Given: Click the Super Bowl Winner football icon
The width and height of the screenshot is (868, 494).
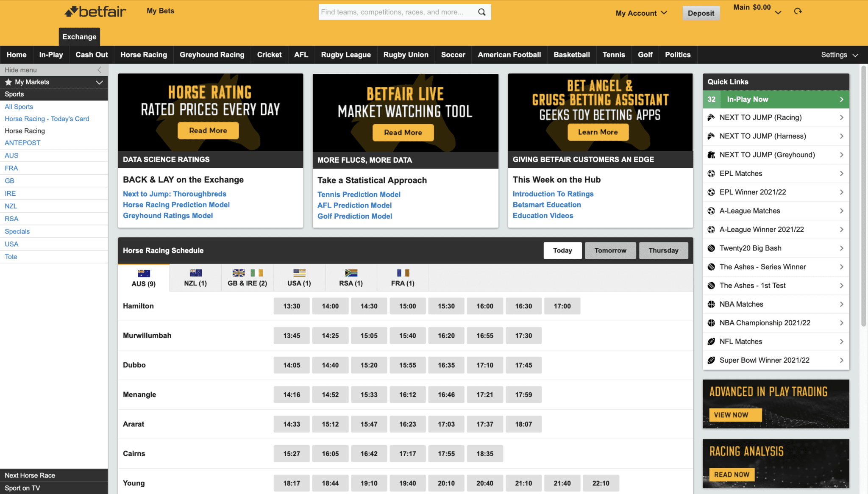Looking at the screenshot, I should [711, 360].
